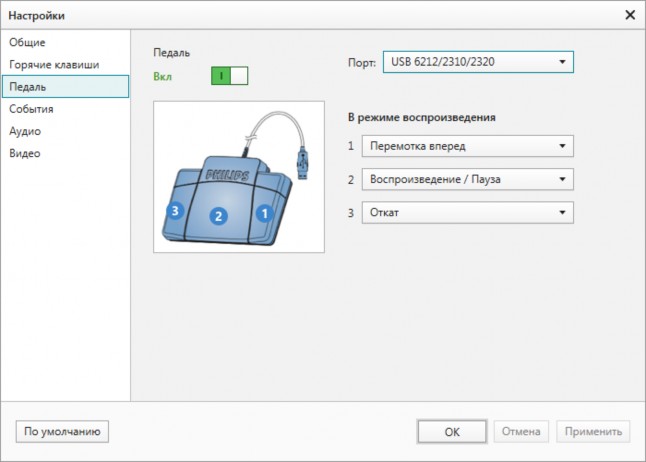Click the Настройки window title
The image size is (646, 462).
pyautogui.click(x=37, y=16)
